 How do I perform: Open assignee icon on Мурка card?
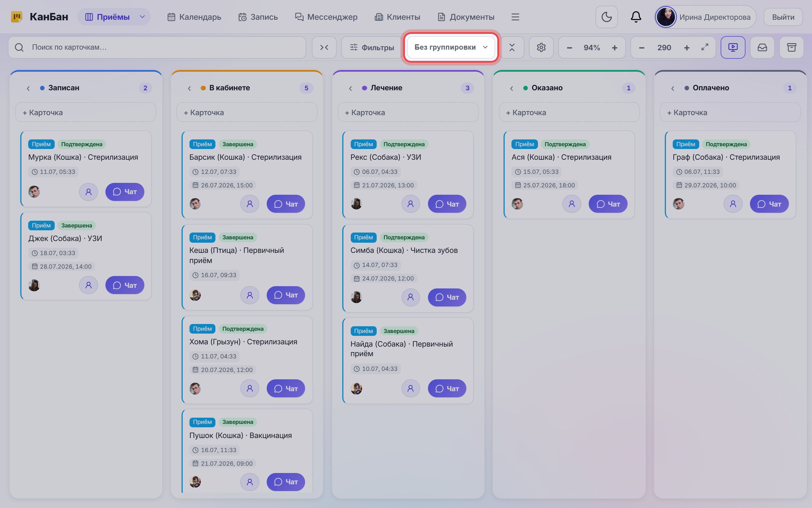(89, 192)
